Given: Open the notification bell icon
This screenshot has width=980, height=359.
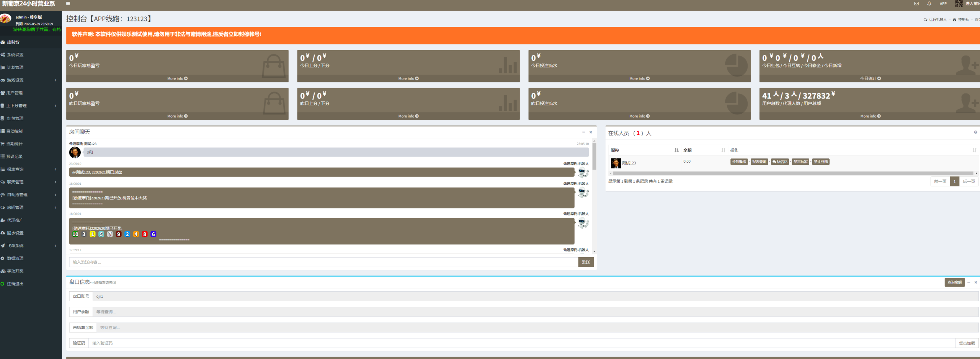Looking at the screenshot, I should tap(929, 4).
